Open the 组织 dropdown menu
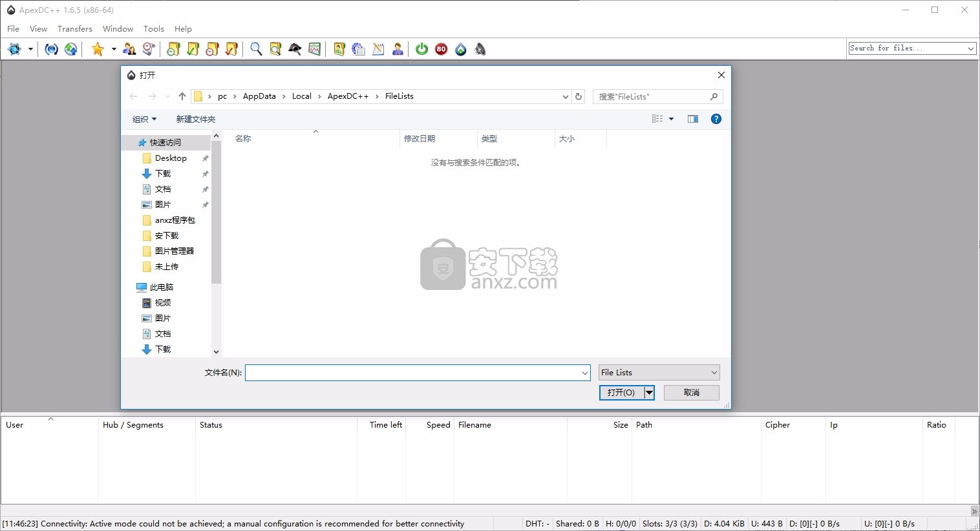980x531 pixels. click(x=144, y=119)
